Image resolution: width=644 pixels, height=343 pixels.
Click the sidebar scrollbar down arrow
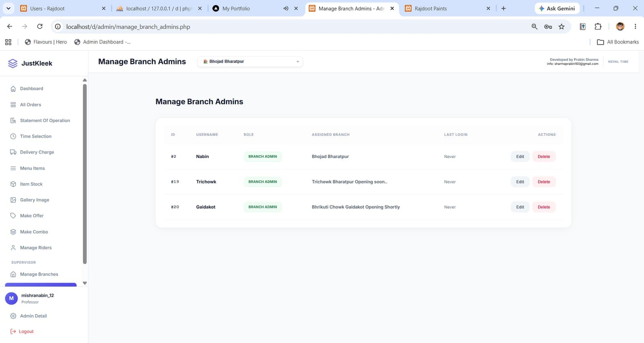click(85, 283)
